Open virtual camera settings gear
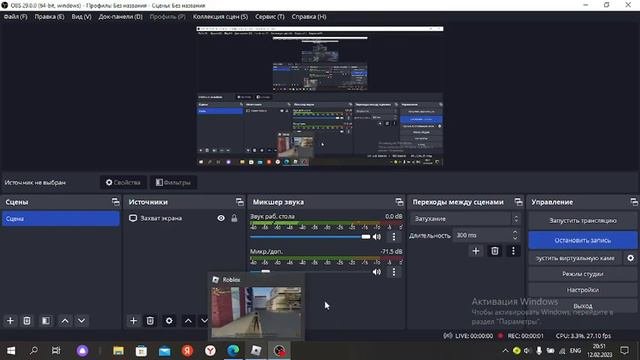This screenshot has height=360, width=640. 631,258
